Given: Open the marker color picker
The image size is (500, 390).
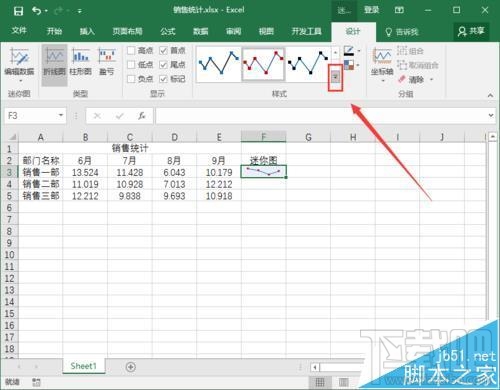Looking at the screenshot, I should [x=352, y=65].
